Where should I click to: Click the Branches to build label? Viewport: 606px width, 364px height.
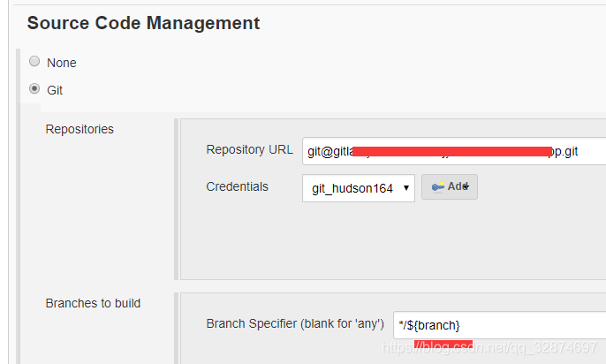(x=93, y=303)
